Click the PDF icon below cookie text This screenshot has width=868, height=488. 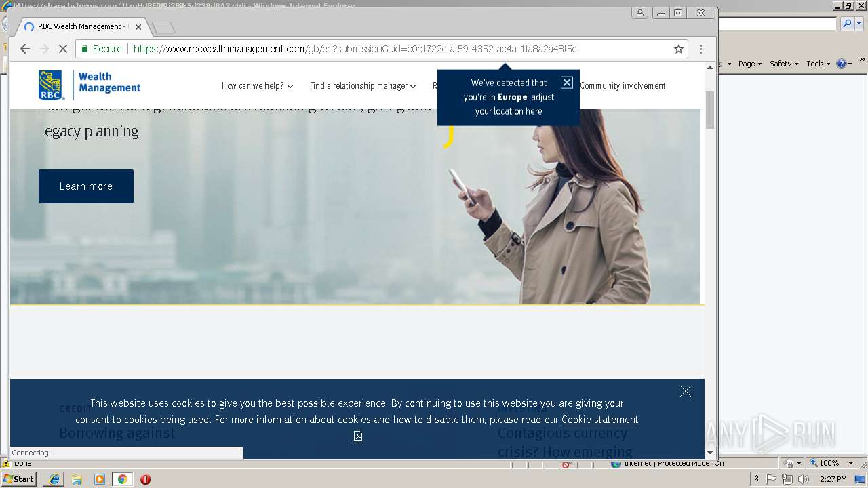pyautogui.click(x=357, y=436)
